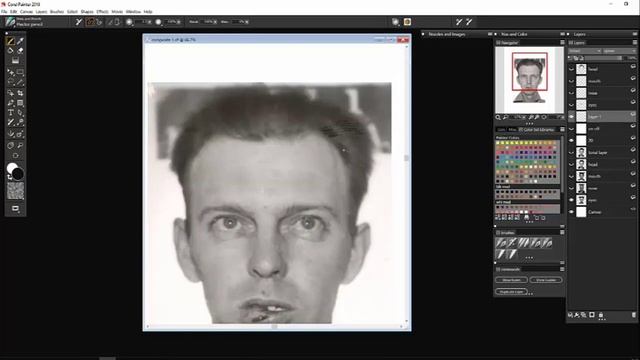Show the photo-thumbnail head layer
Image resolution: width=640 pixels, height=360 pixels.
tap(571, 164)
